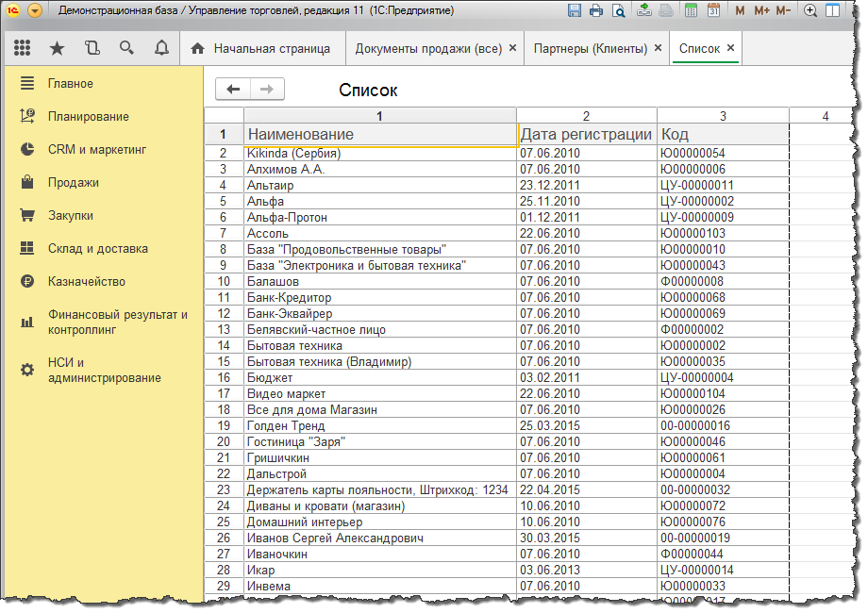Click the Главное hamburger icon
868x613 pixels.
(27, 83)
